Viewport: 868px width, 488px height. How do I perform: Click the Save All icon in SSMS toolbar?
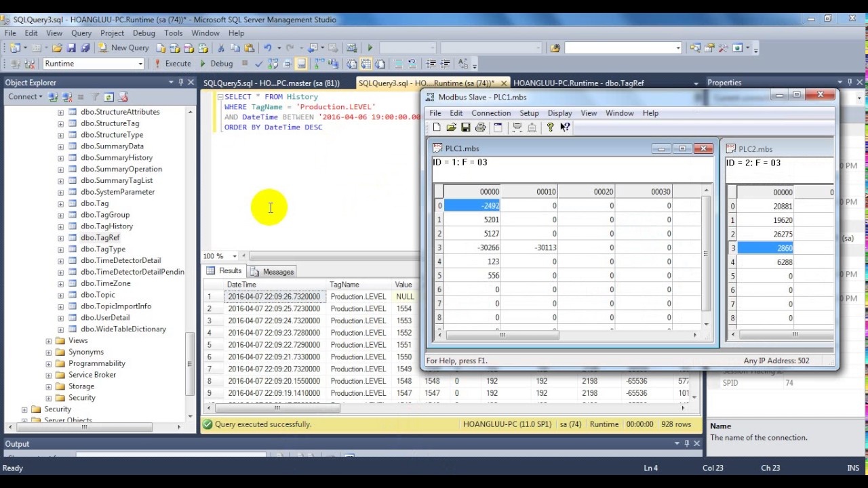85,48
